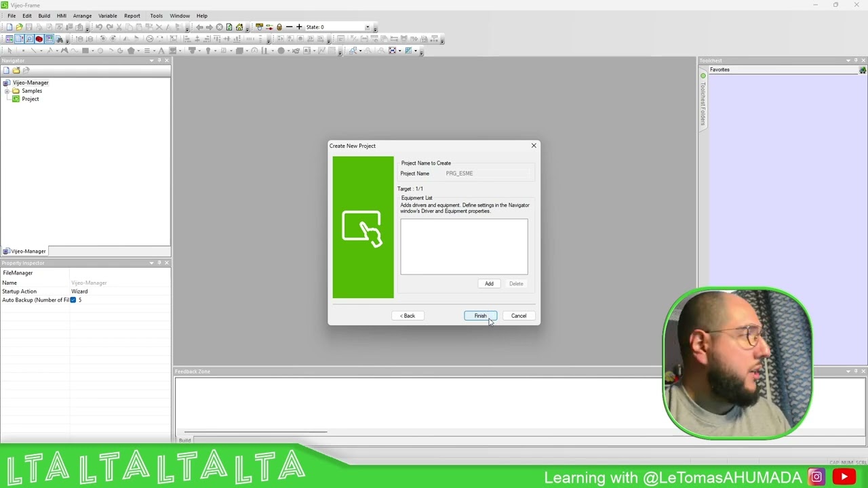Image resolution: width=868 pixels, height=488 pixels.
Task: Click the Home house icon
Action: point(239,27)
